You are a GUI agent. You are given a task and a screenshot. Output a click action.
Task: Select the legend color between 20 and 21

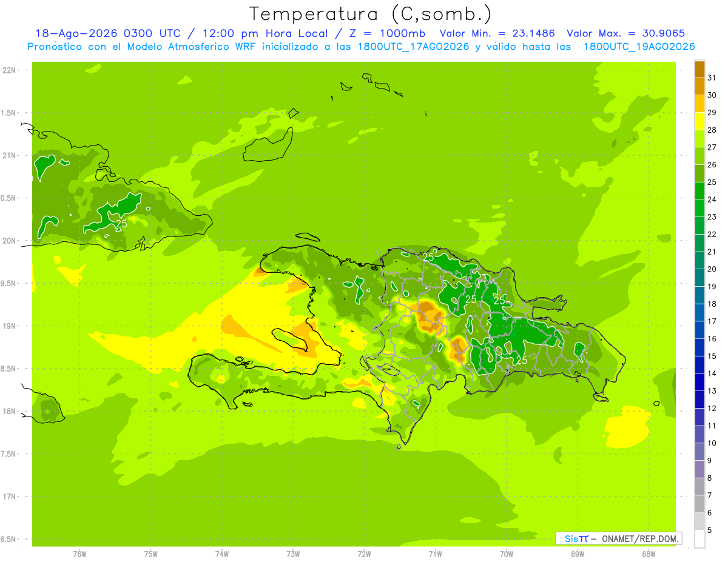(x=699, y=261)
